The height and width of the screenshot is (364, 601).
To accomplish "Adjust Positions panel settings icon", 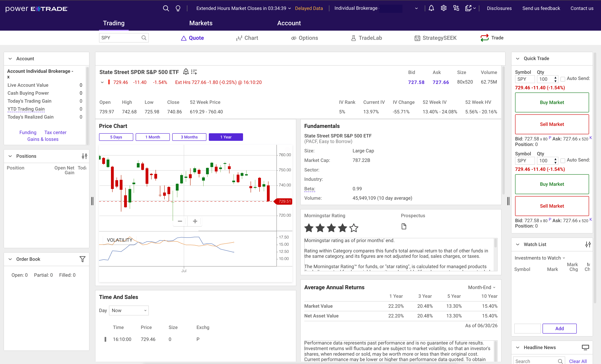I will 84,156.
